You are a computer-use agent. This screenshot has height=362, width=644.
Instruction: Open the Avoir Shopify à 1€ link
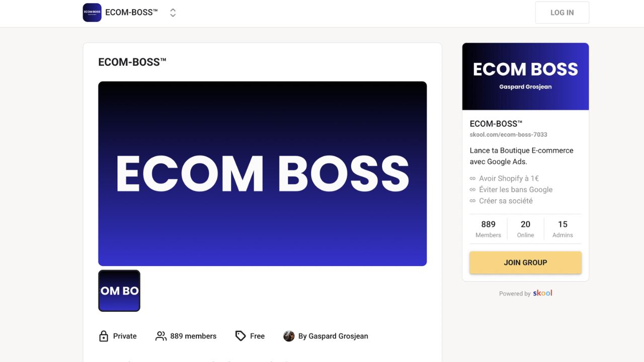click(x=509, y=178)
